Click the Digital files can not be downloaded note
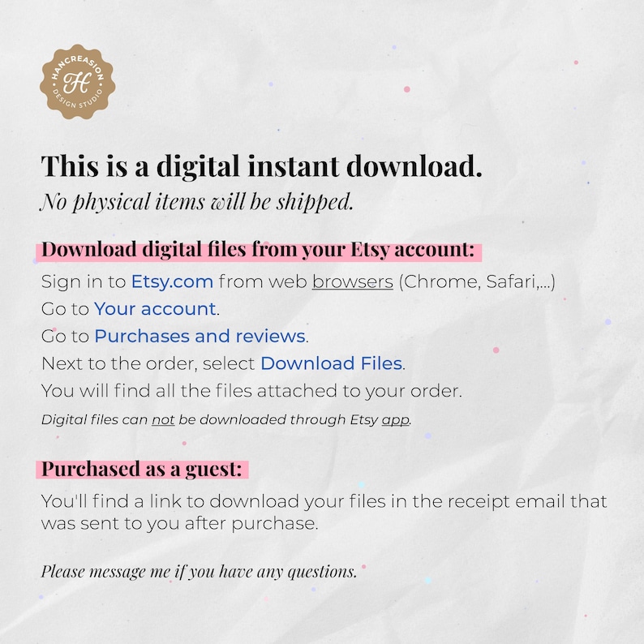Screen dimensions: 644x644 226,420
